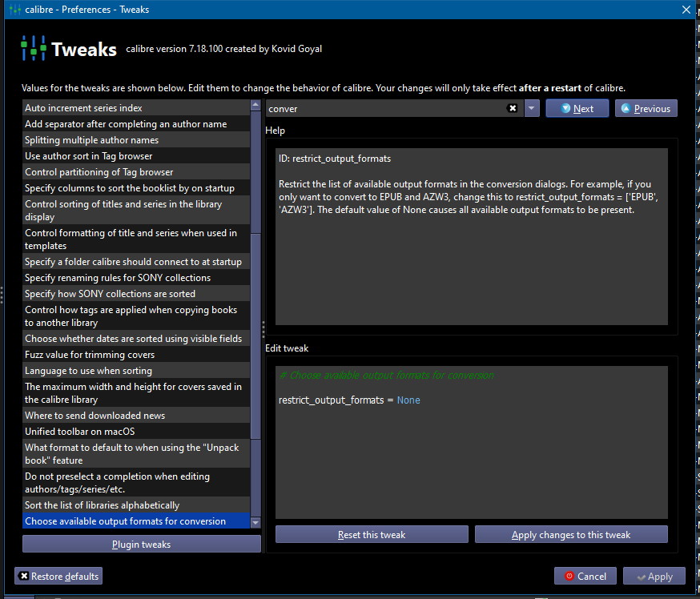Select 'Choose available output formats for conversion'

point(136,521)
